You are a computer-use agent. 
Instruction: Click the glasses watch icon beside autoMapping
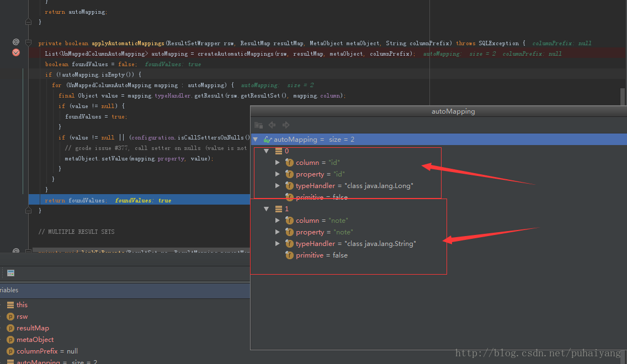click(268, 140)
